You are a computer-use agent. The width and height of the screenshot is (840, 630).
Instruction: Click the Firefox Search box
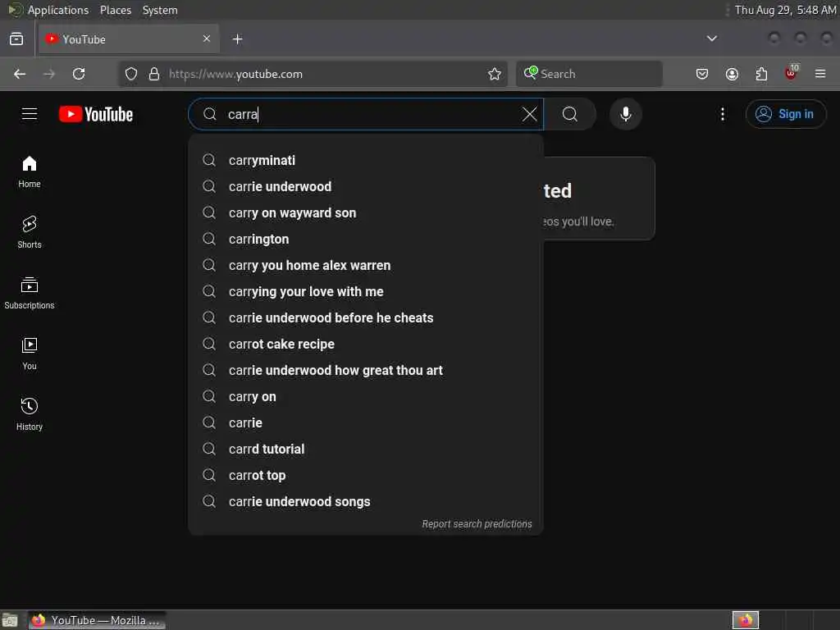pos(589,74)
